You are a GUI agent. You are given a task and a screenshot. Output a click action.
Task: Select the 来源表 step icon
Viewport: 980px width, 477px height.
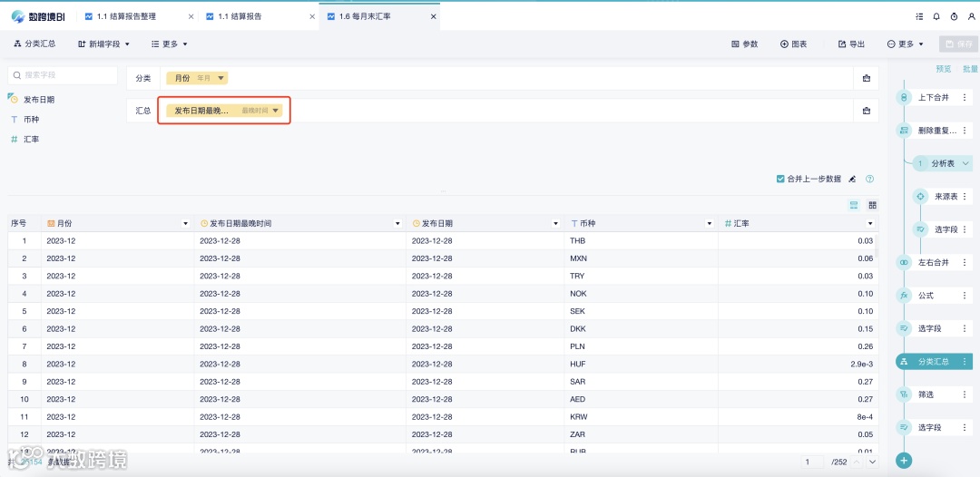pos(920,197)
